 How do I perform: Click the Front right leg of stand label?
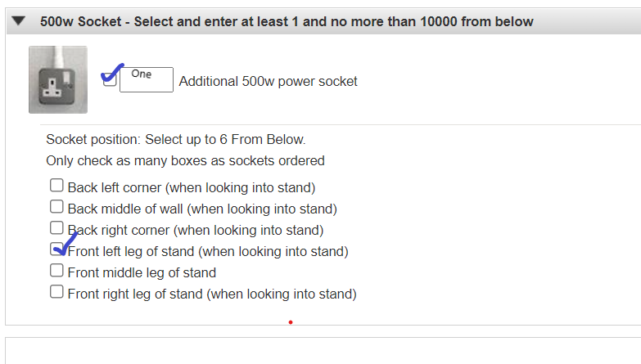click(x=212, y=294)
